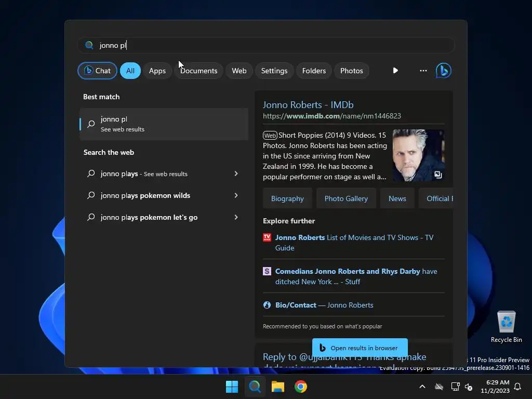
Task: Open the three-dots options menu
Action: pyautogui.click(x=423, y=71)
